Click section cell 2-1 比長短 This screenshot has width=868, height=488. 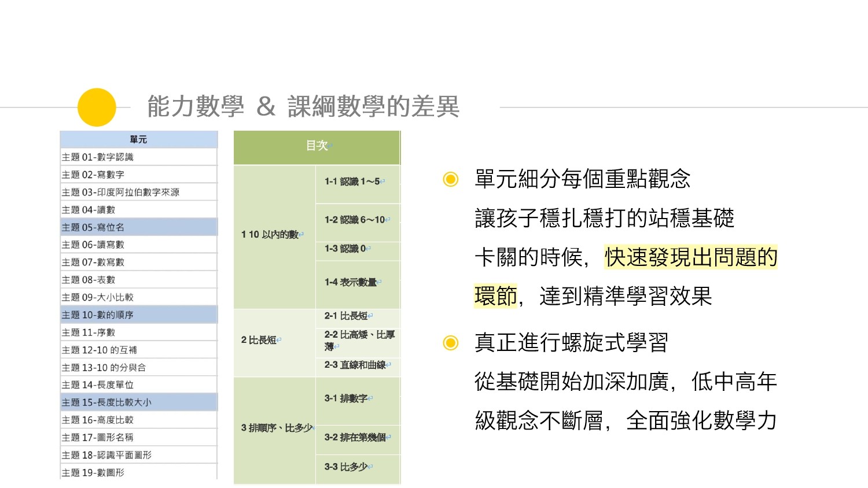(x=358, y=317)
